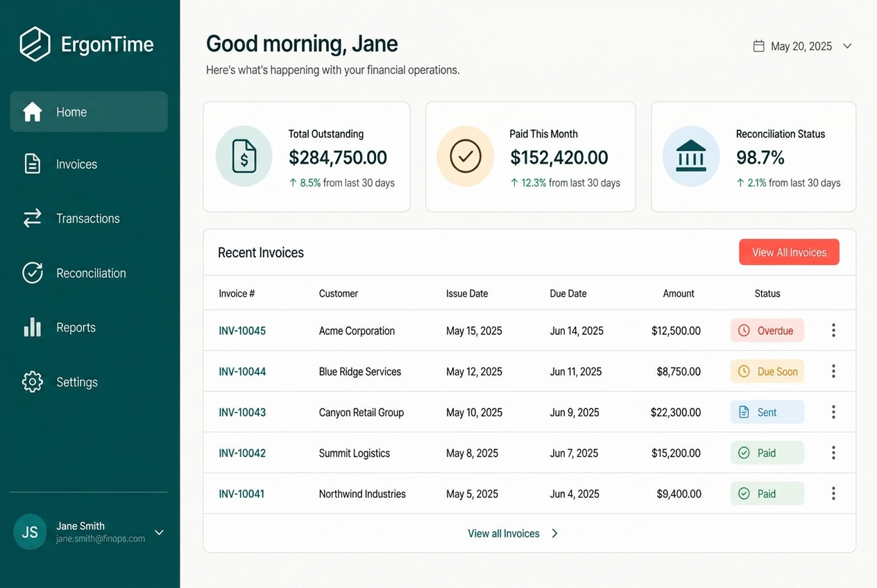Screen dimensions: 877x588
Task: Open invoice INV-10045
Action: pos(242,331)
